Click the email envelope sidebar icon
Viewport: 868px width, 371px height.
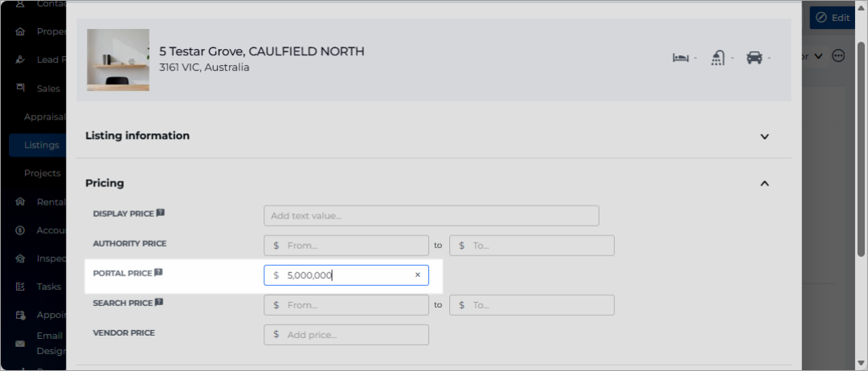click(x=20, y=344)
